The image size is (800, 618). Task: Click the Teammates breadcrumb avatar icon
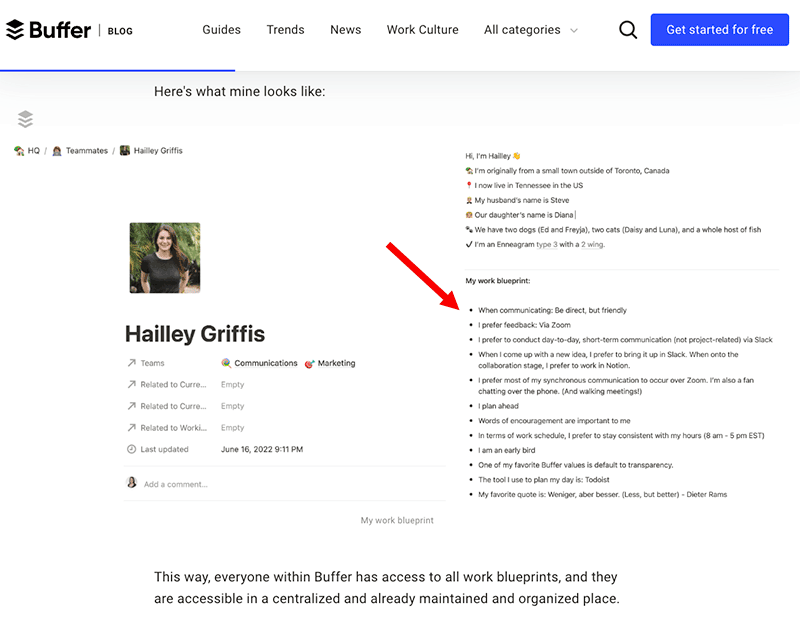click(57, 151)
